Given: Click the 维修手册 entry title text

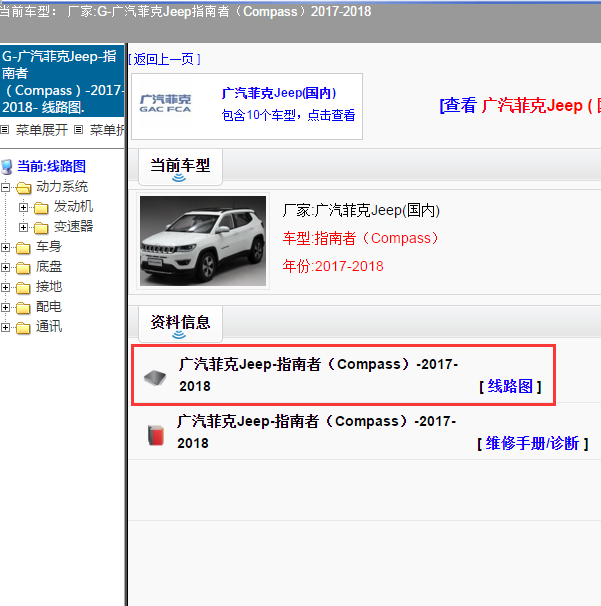Looking at the screenshot, I should pos(317,432).
